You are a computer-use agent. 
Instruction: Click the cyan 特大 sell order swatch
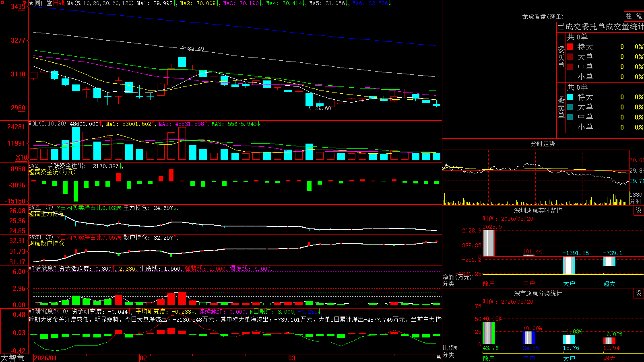(x=570, y=97)
